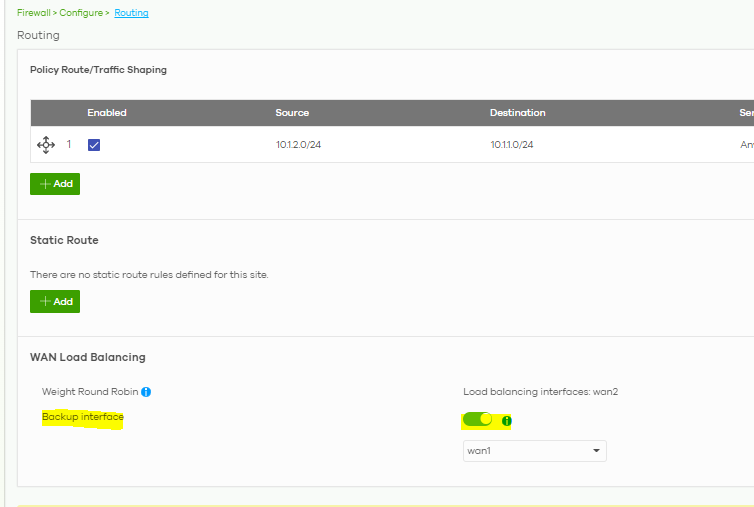Click the Enabled column header
The image size is (754, 507).
[x=107, y=113]
